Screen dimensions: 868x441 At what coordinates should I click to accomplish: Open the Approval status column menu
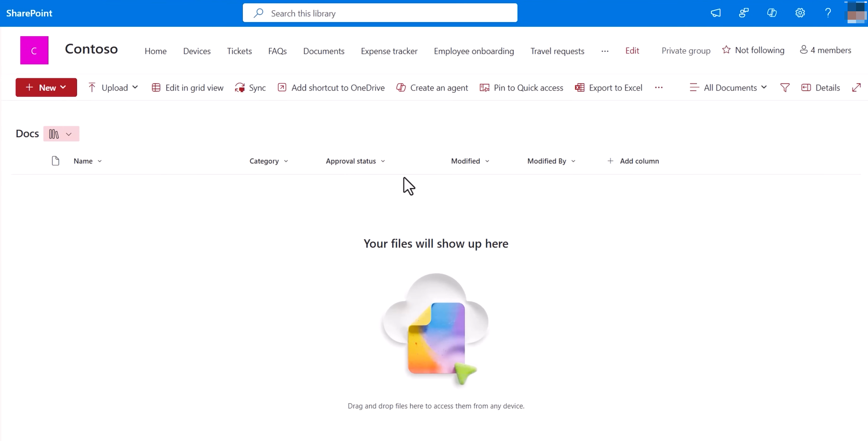(355, 161)
